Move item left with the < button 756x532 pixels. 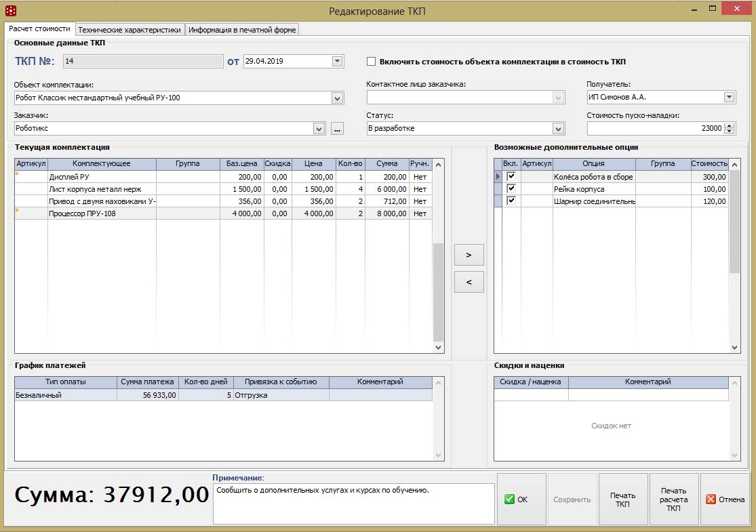[469, 283]
